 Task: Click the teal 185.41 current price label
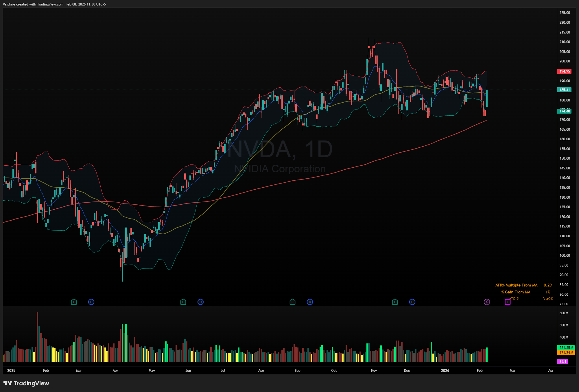click(x=564, y=90)
